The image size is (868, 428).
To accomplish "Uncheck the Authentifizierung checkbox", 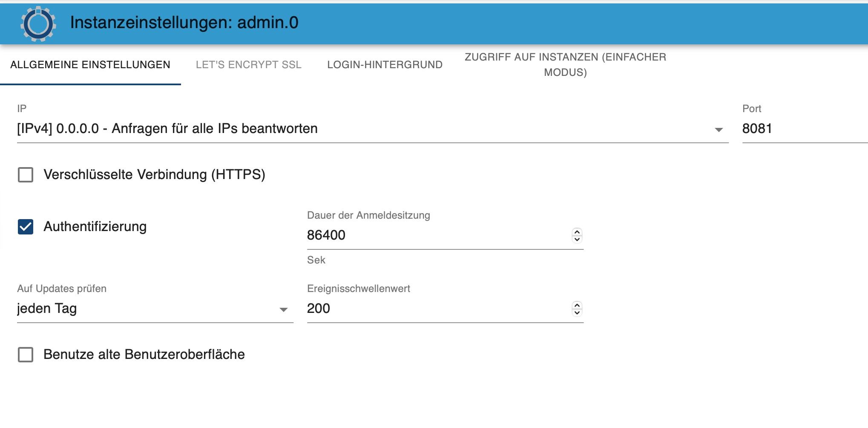I will point(26,227).
